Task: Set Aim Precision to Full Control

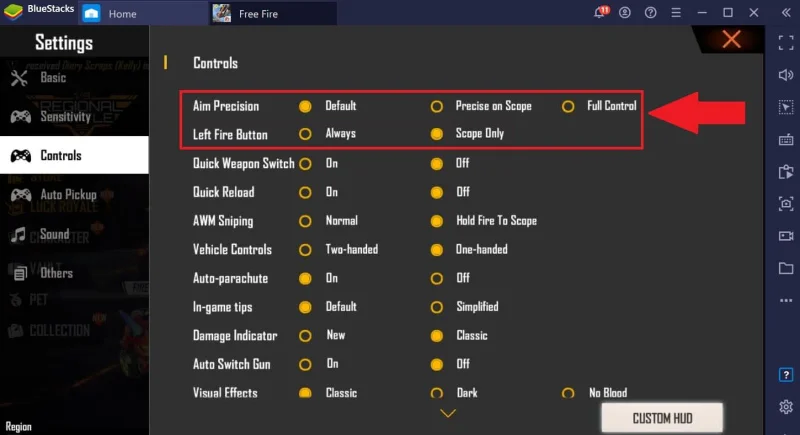Action: tap(568, 106)
